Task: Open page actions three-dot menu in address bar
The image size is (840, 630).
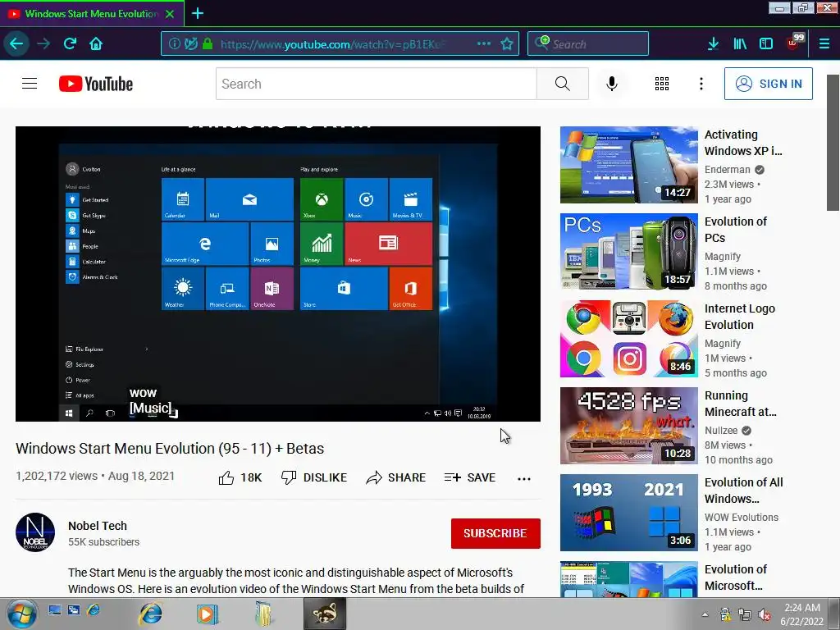Action: coord(484,43)
